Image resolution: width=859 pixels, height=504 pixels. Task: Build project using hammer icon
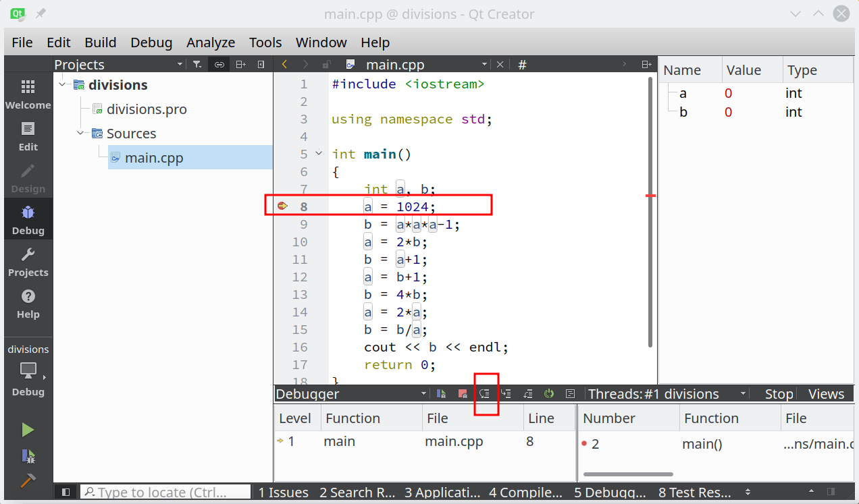coord(28,480)
